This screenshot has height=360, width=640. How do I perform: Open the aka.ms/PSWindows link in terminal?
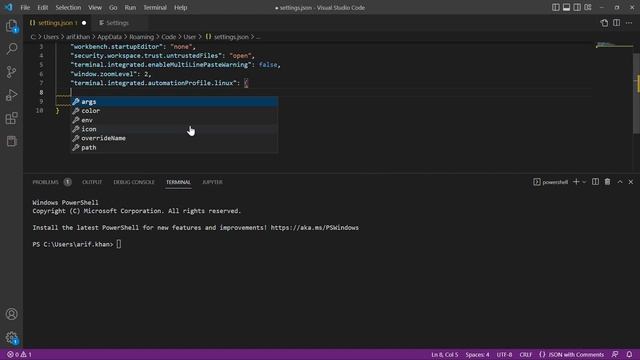point(314,227)
